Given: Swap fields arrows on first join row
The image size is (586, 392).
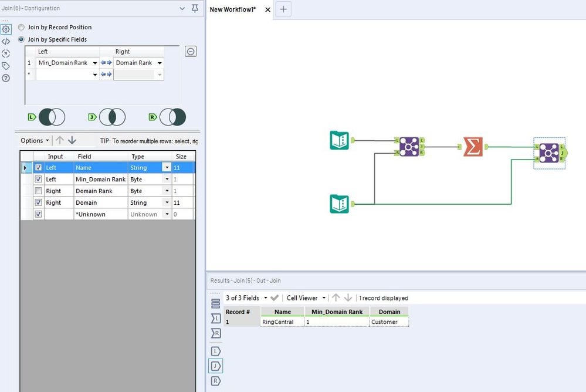Looking at the screenshot, I should pyautogui.click(x=106, y=63).
